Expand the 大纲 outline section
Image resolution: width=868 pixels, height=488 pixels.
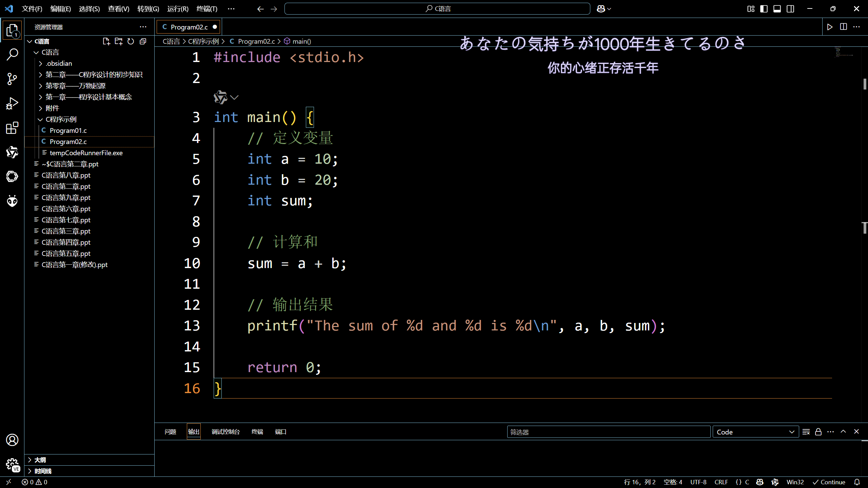click(x=40, y=460)
